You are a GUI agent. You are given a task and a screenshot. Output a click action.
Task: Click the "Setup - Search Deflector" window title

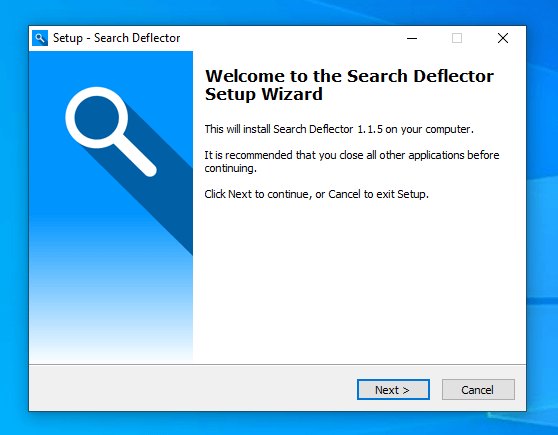[x=116, y=38]
